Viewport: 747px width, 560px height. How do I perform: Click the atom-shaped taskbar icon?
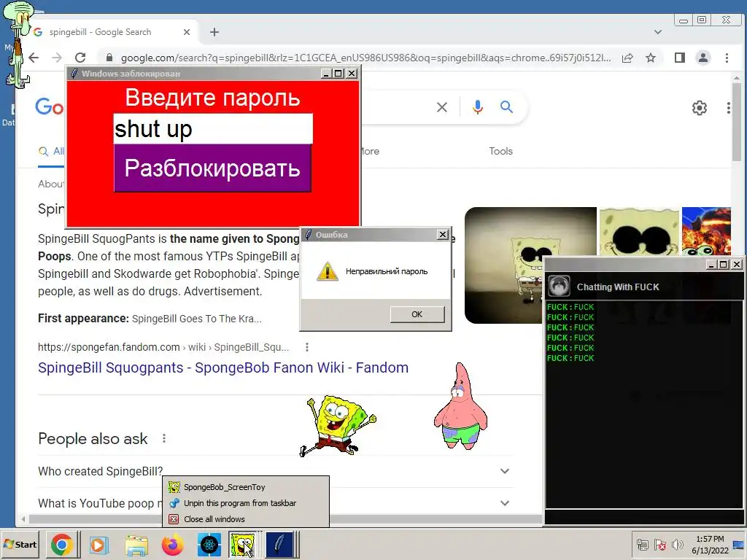(x=209, y=544)
